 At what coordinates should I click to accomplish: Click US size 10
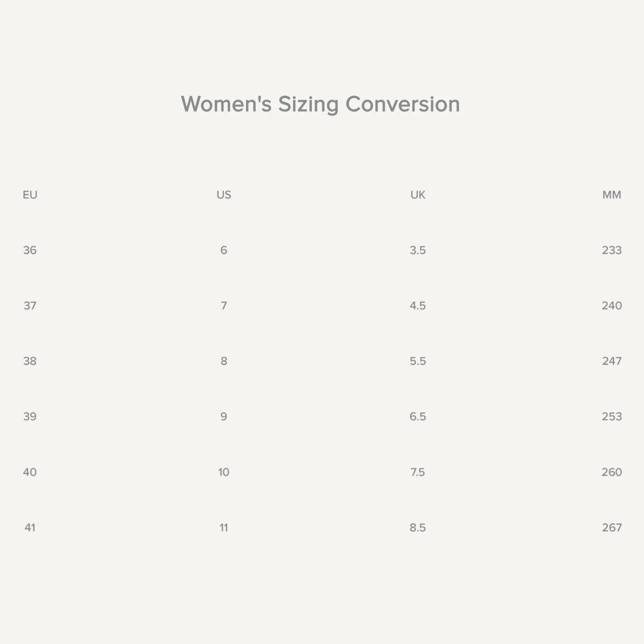(224, 472)
